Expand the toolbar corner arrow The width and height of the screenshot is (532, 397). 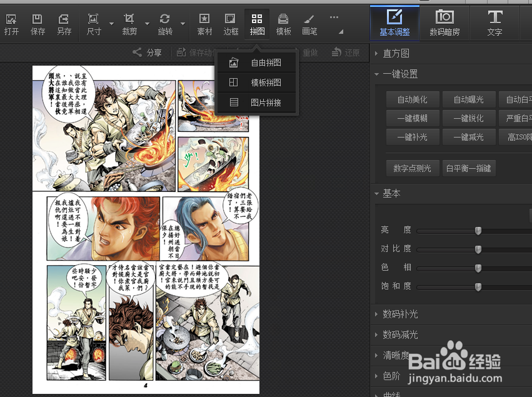(341, 31)
